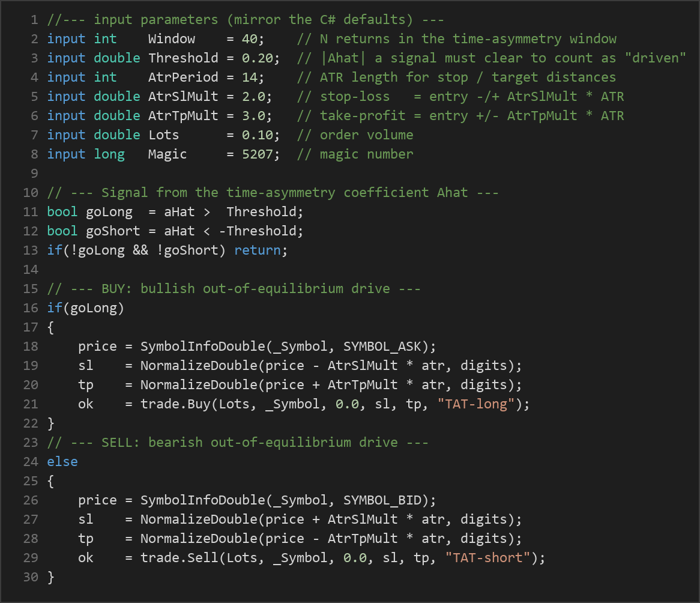Image resolution: width=700 pixels, height=603 pixels.
Task: Click the 'AtrTpMult' input name on line 6
Action: pyautogui.click(x=183, y=116)
